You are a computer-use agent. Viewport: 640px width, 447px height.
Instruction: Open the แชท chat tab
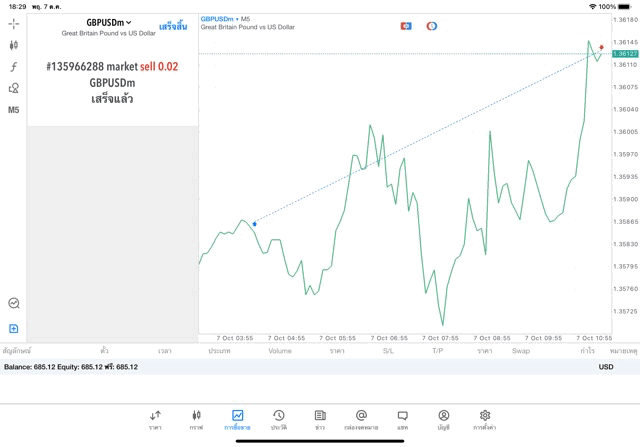[x=402, y=420]
